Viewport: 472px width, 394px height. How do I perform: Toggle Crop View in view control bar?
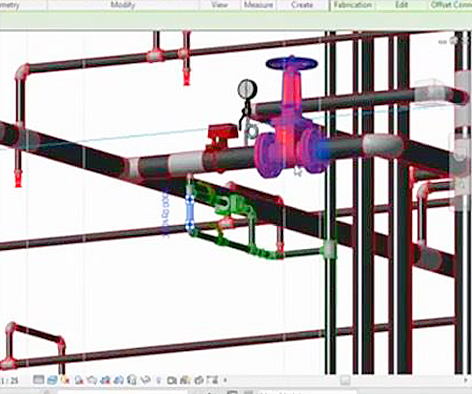(106, 380)
